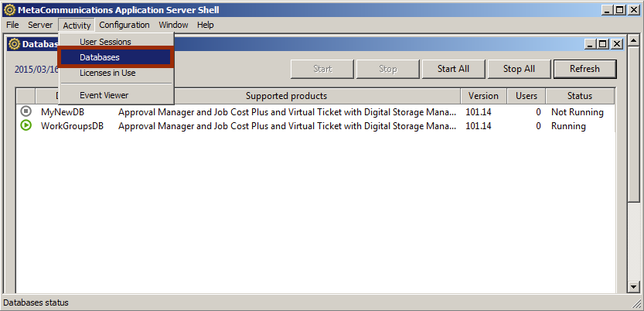The height and width of the screenshot is (311, 644).
Task: Click the MyNewDB stopped status icon
Action: coord(26,111)
